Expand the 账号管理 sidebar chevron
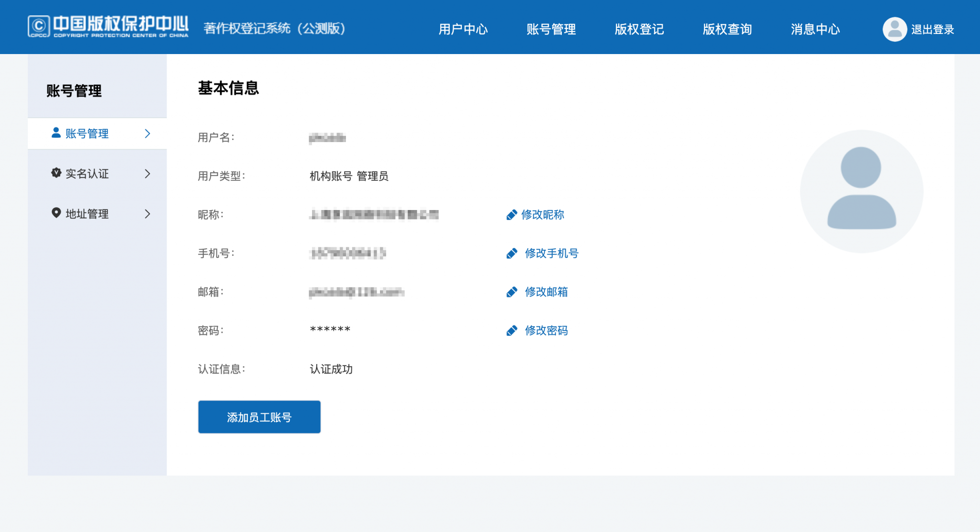980x532 pixels. pos(147,133)
